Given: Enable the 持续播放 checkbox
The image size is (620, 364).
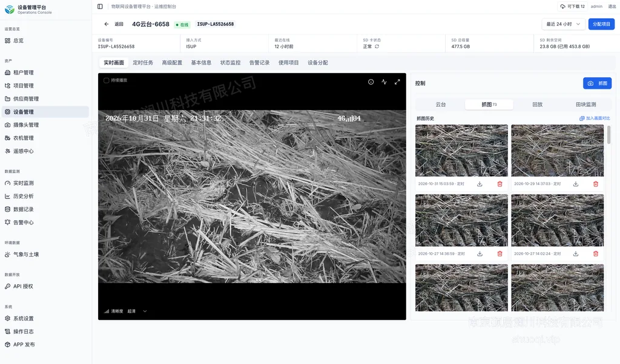Looking at the screenshot, I should tap(107, 80).
